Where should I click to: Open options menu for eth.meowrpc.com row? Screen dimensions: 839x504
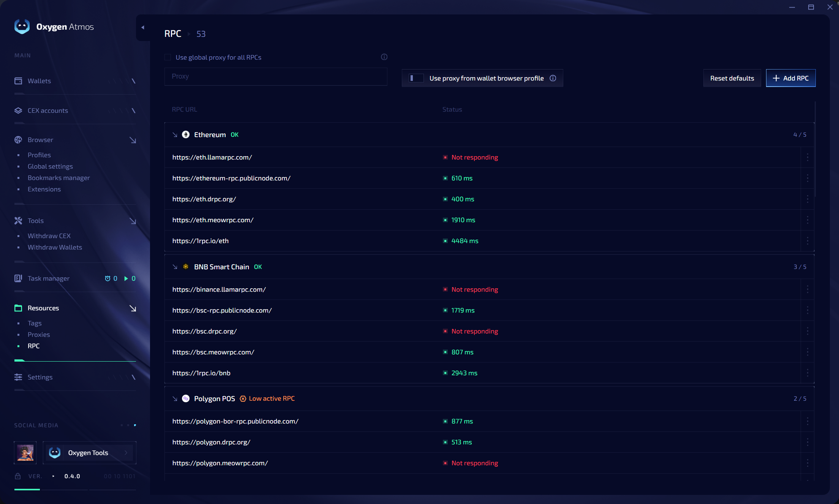tap(807, 220)
